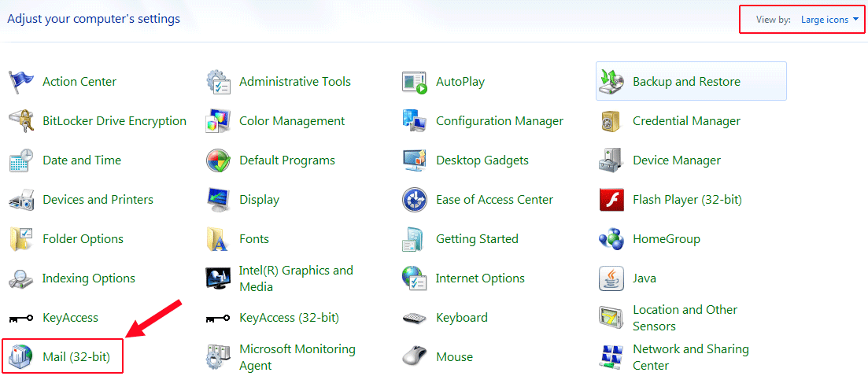The width and height of the screenshot is (868, 376).
Task: Open the Device Manager link
Action: pyautogui.click(x=677, y=160)
